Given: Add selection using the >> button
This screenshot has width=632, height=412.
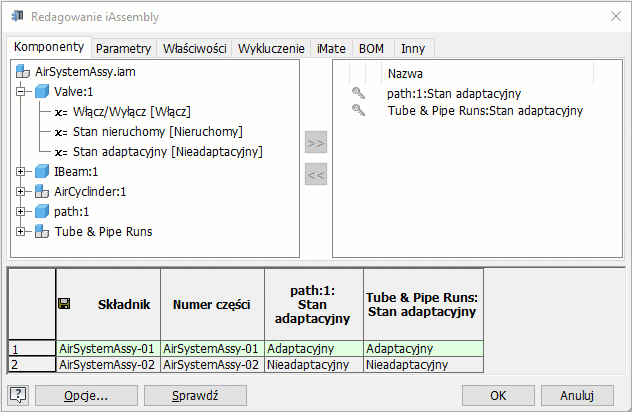Looking at the screenshot, I should click(316, 142).
